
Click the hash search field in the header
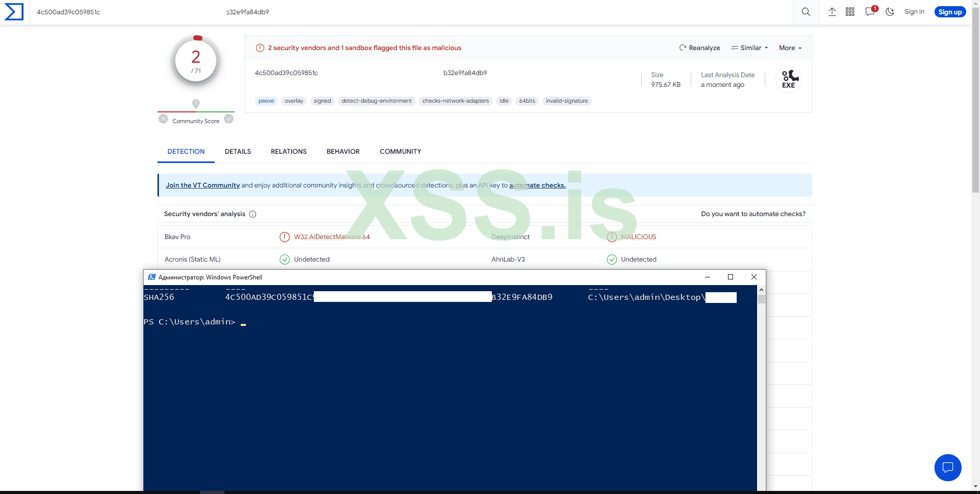pos(411,12)
